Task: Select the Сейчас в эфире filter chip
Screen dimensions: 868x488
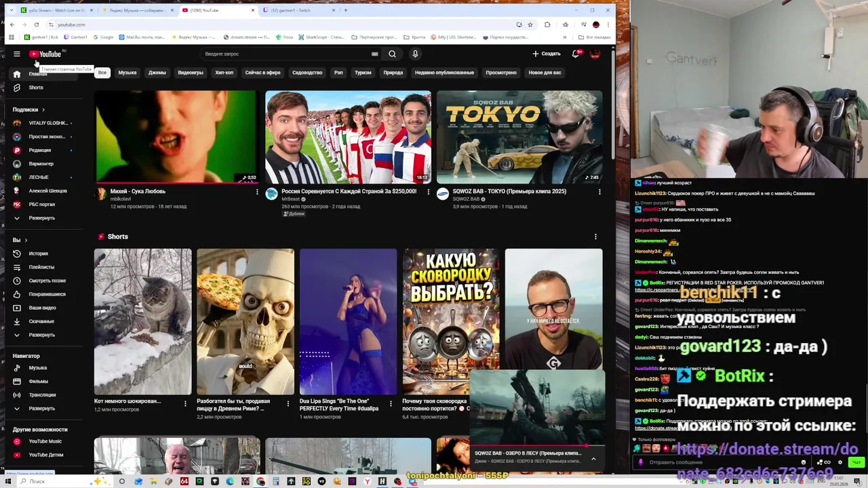Action: pyautogui.click(x=263, y=73)
